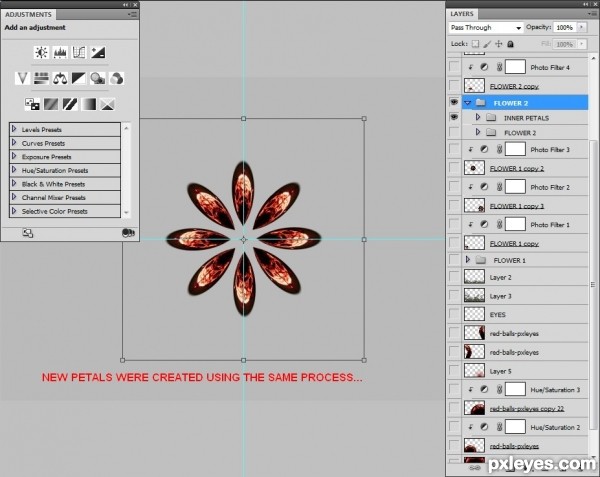Collapse the selected FLOWER 2 group
The height and width of the screenshot is (477, 600).
(x=468, y=103)
